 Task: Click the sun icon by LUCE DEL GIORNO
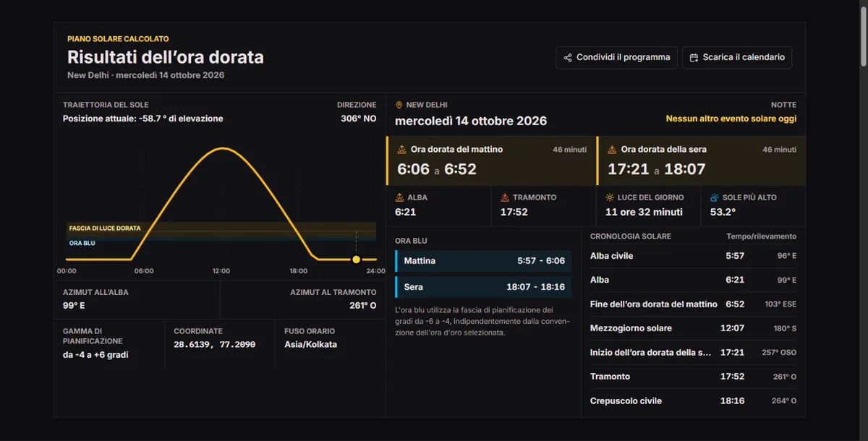[610, 197]
